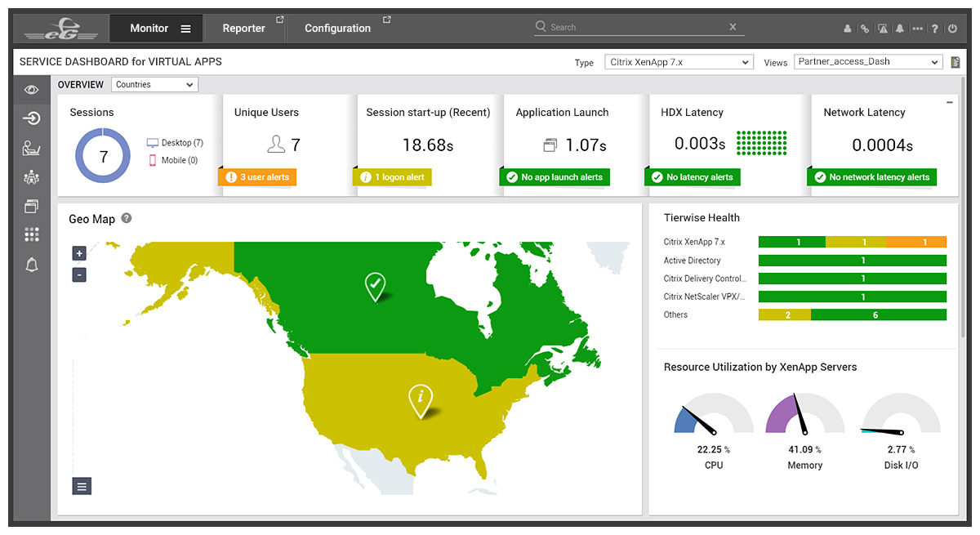Click the Desktop (7) monitor icon
The width and height of the screenshot is (980, 535).
pyautogui.click(x=152, y=143)
